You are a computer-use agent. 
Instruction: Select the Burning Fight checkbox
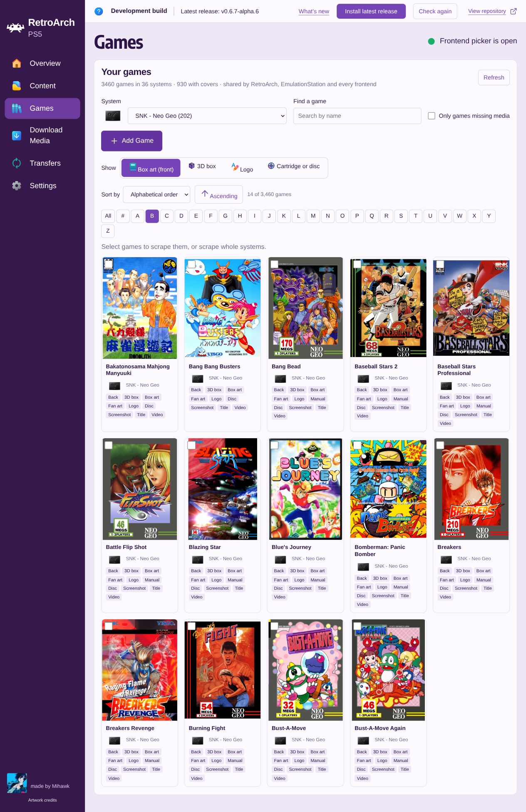[x=192, y=626]
